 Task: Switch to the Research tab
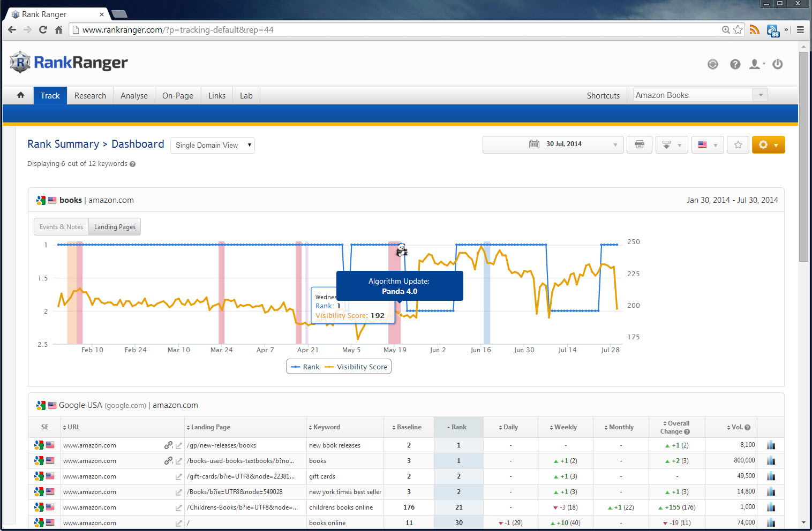(90, 95)
